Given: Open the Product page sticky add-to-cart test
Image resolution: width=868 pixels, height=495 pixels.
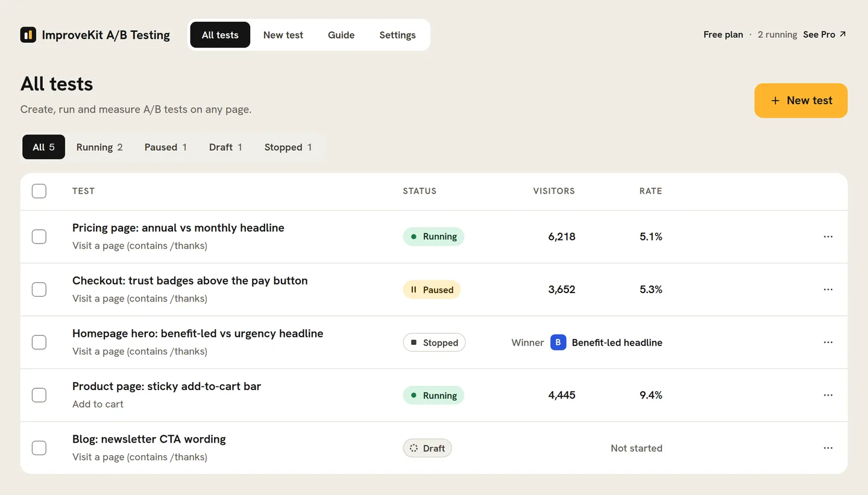Looking at the screenshot, I should click(x=166, y=386).
